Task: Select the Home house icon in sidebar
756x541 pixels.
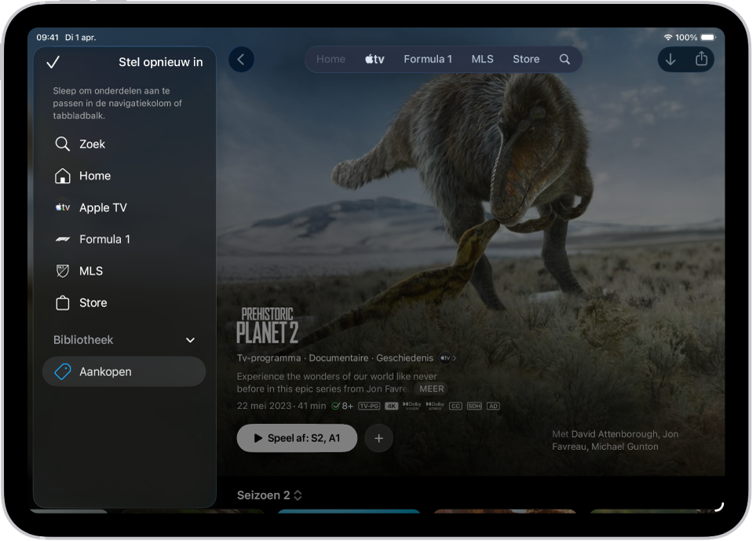Action: pyautogui.click(x=62, y=176)
